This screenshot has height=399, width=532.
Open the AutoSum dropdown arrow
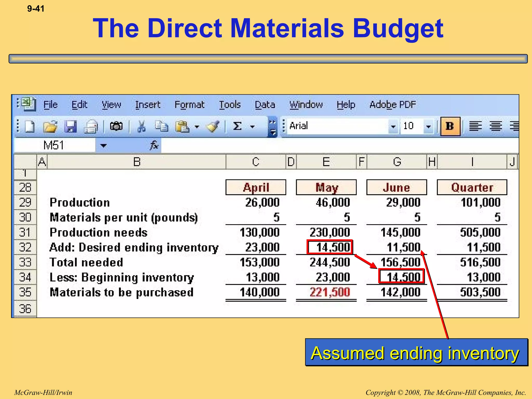point(252,127)
